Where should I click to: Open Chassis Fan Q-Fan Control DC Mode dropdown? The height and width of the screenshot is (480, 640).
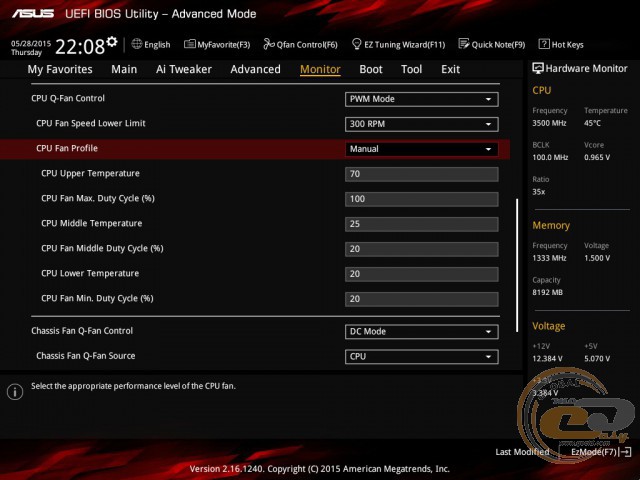(422, 331)
